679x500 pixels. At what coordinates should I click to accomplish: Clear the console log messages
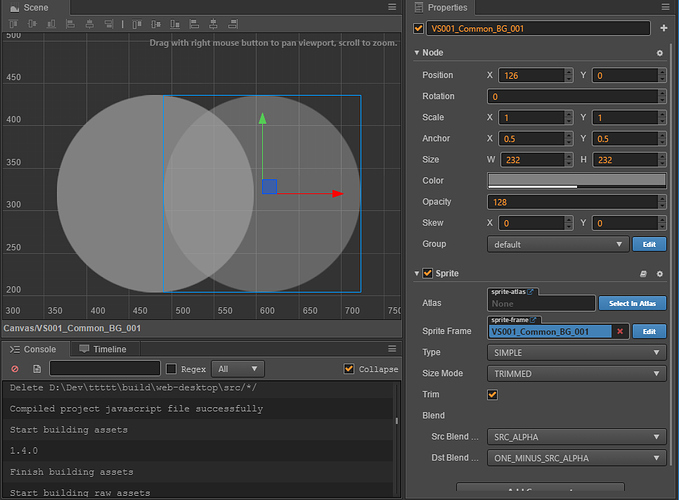pos(15,369)
